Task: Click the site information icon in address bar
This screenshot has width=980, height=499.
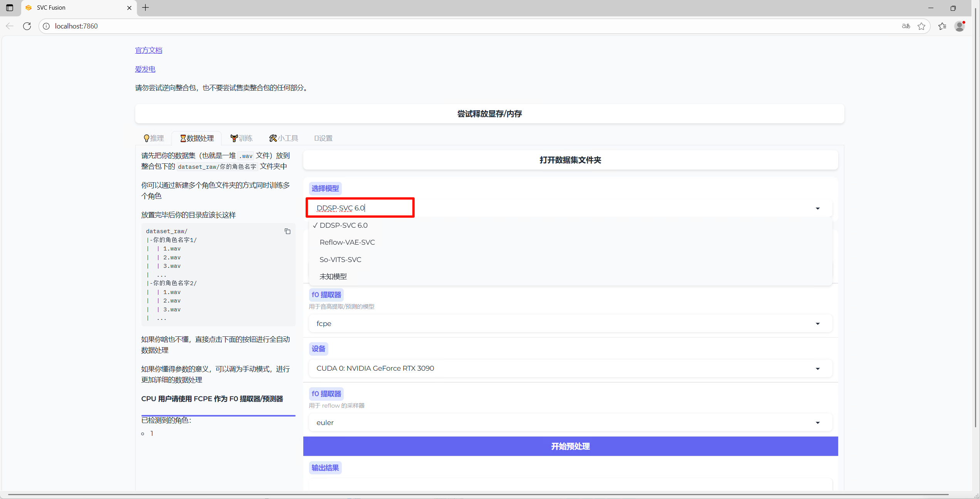Action: tap(46, 26)
